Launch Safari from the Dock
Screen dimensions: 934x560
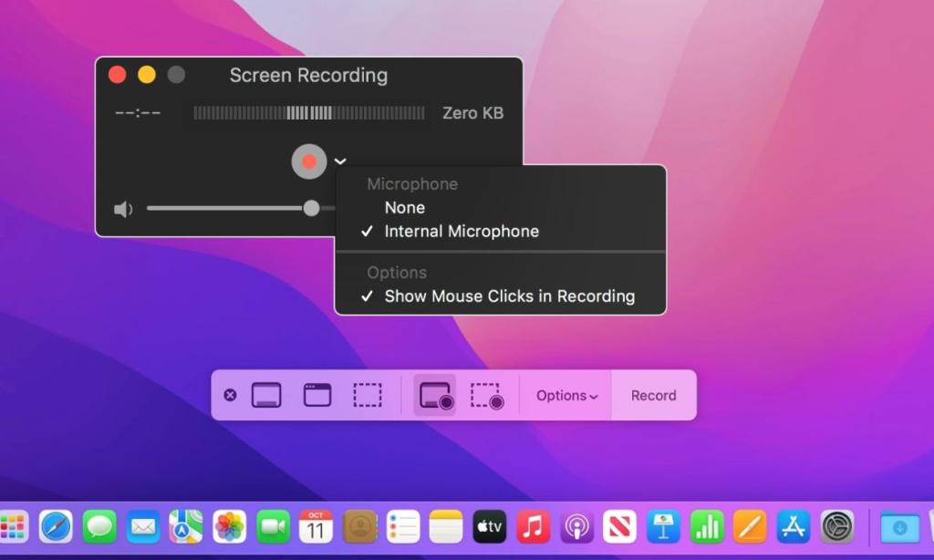[56, 526]
